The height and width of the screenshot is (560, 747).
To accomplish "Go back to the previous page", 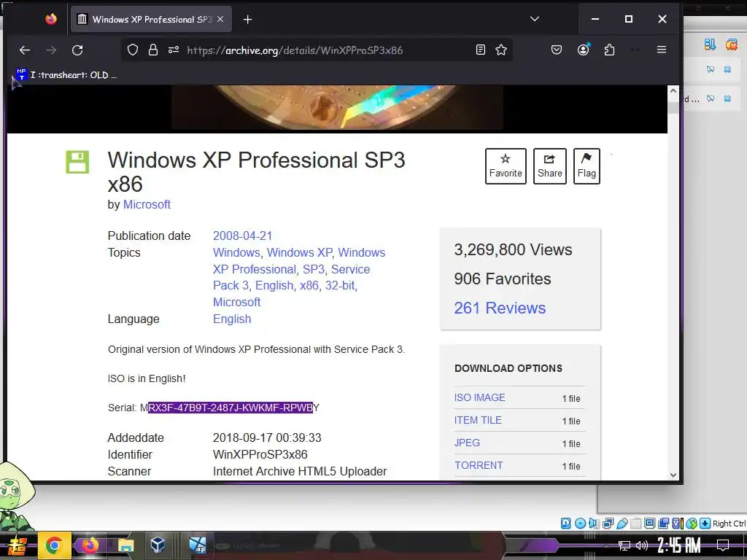I will point(25,50).
